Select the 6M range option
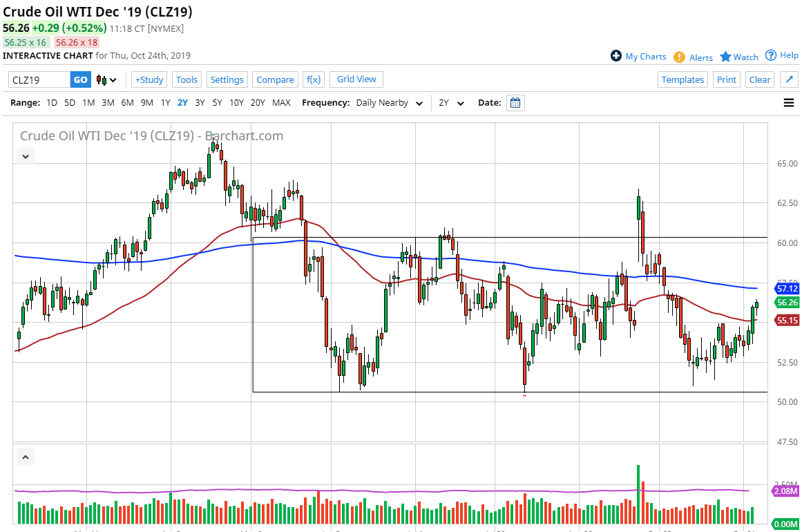This screenshot has height=532, width=802. pyautogui.click(x=127, y=103)
